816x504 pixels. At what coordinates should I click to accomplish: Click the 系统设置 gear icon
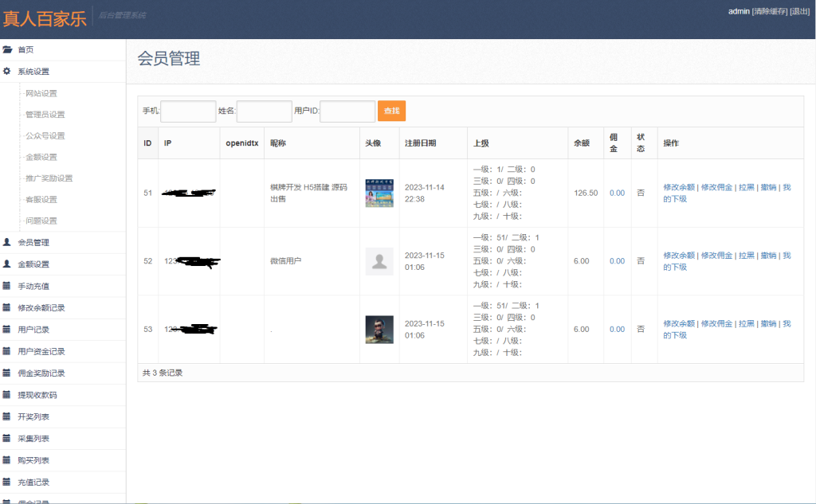10,71
